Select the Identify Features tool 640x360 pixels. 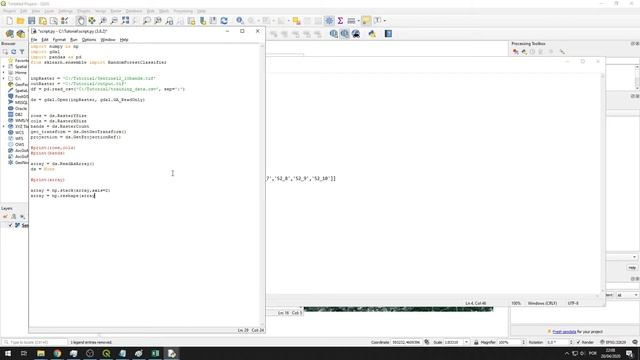click(x=240, y=20)
